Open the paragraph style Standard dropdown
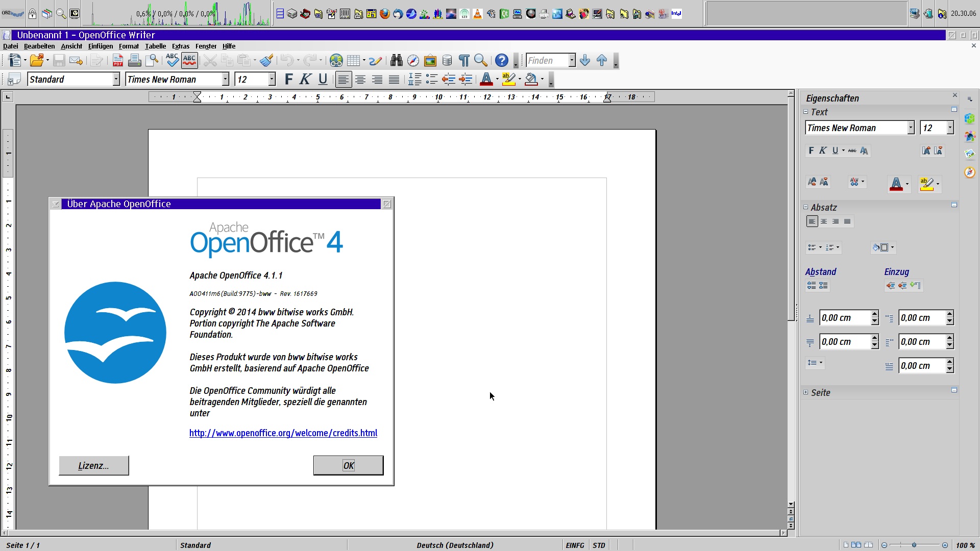Viewport: 980px width, 551px height. coord(115,79)
